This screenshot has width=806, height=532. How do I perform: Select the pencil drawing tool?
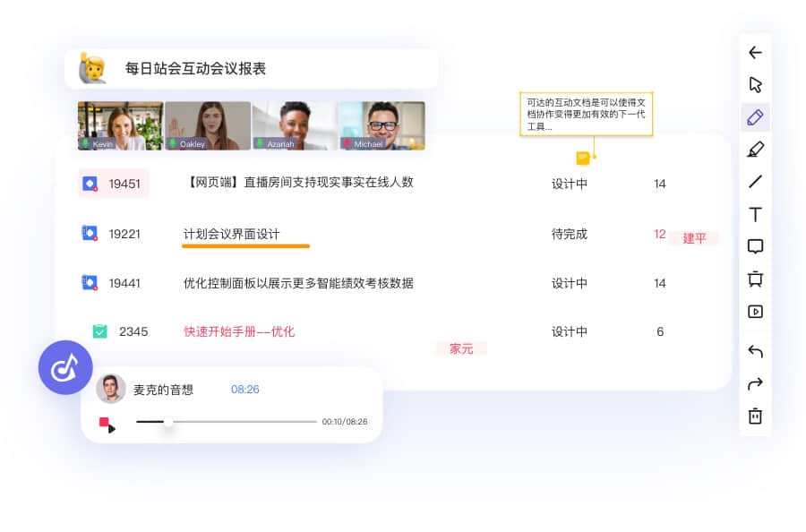click(x=755, y=117)
